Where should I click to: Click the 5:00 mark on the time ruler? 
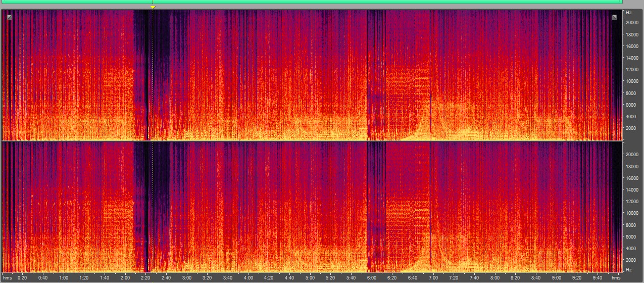(x=310, y=278)
